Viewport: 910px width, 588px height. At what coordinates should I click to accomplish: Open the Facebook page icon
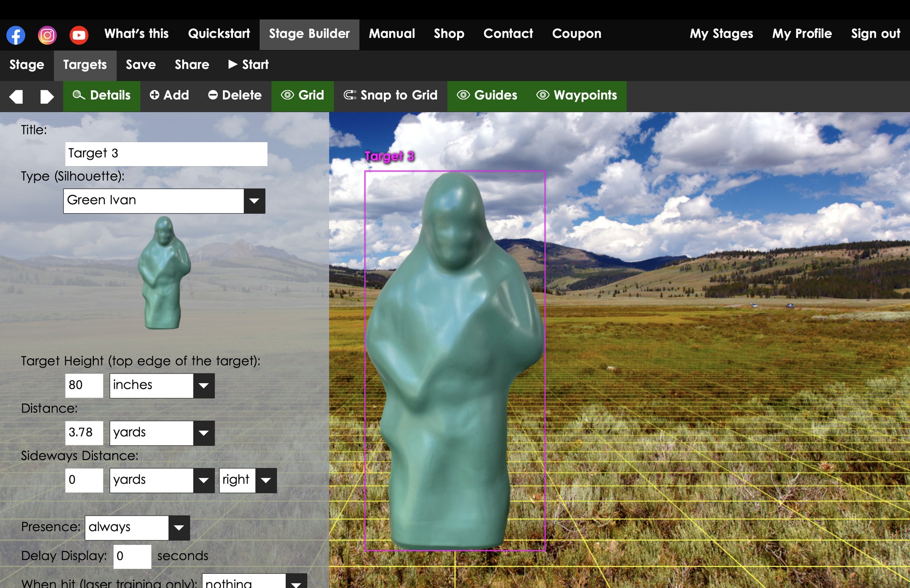[16, 35]
